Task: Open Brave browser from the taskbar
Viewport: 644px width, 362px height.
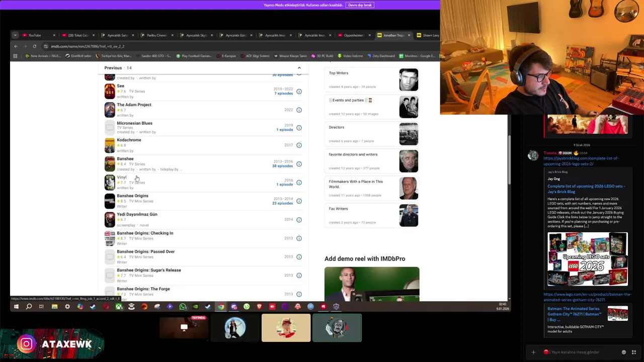Action: coord(260,307)
